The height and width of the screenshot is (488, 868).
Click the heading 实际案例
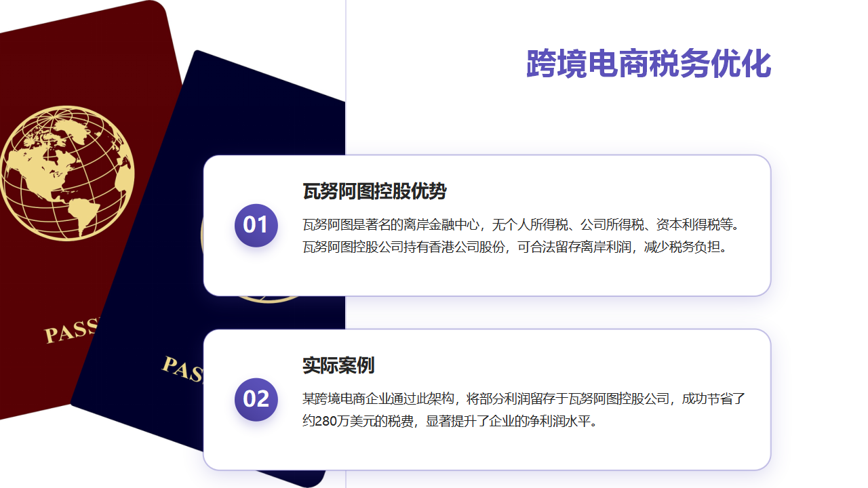coord(338,366)
